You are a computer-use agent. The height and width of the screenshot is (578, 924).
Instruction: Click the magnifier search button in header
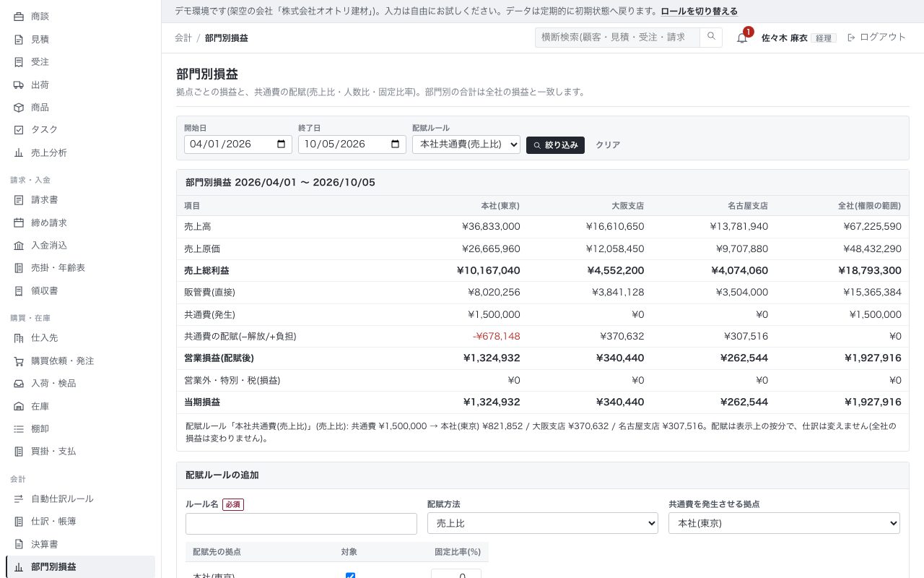tap(711, 37)
